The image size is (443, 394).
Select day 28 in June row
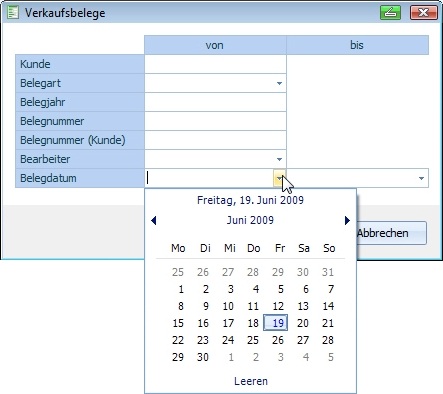click(328, 340)
